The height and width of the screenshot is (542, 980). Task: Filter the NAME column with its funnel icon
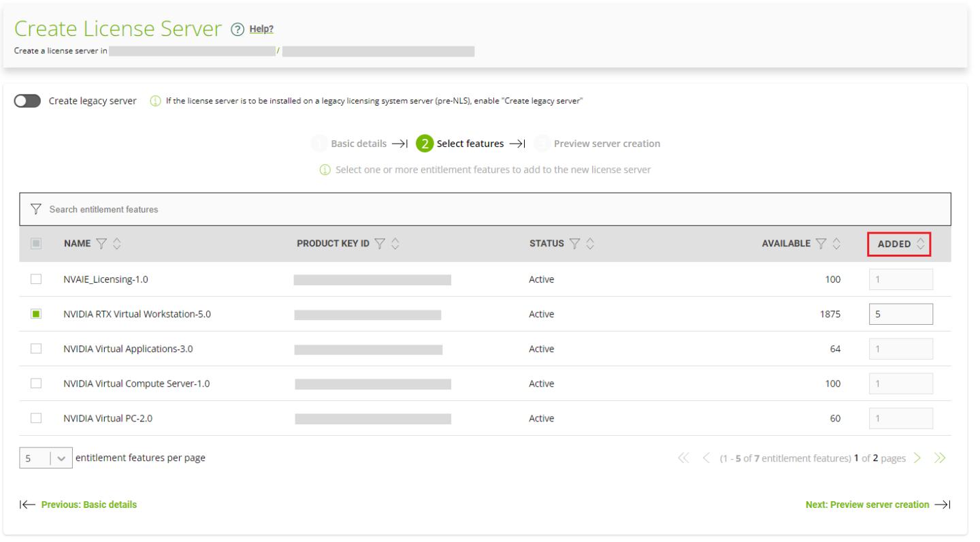[101, 243]
